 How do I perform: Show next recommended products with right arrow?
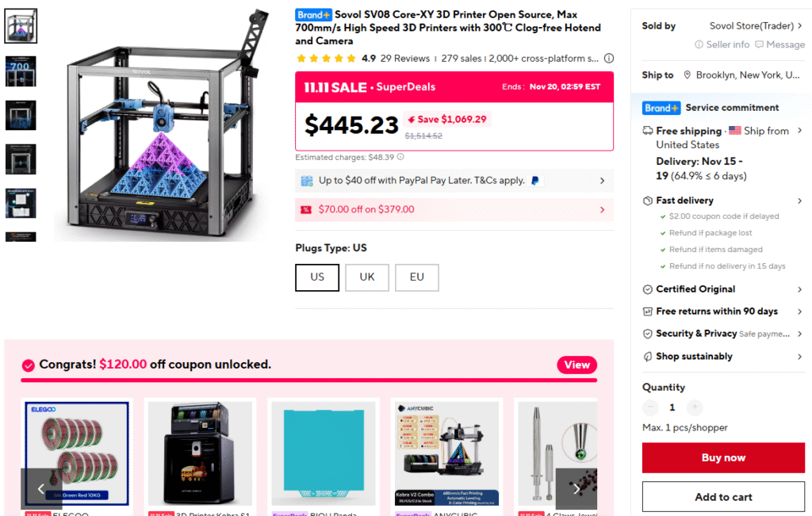pyautogui.click(x=576, y=488)
